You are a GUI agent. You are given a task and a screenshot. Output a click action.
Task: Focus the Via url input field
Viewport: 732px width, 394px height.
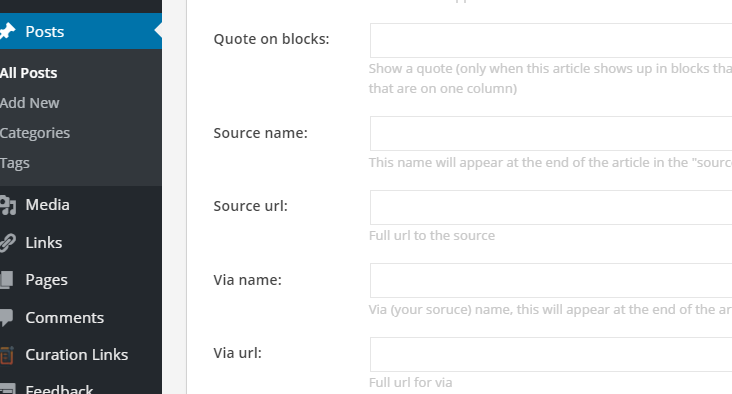551,354
